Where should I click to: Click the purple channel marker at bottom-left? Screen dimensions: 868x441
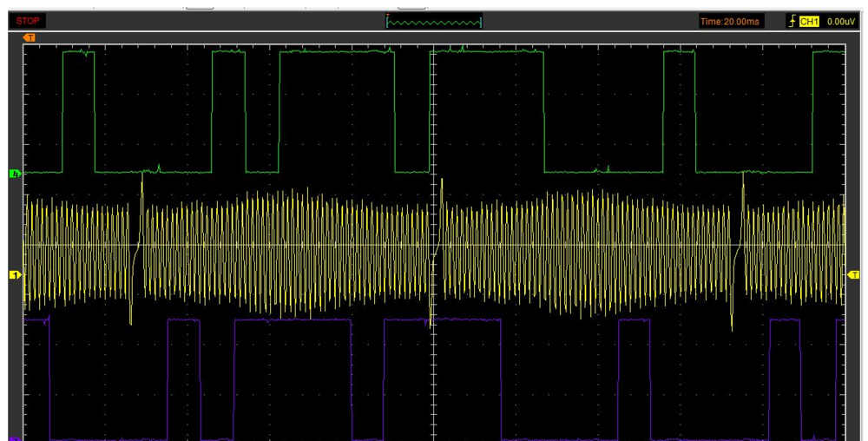[14, 438]
